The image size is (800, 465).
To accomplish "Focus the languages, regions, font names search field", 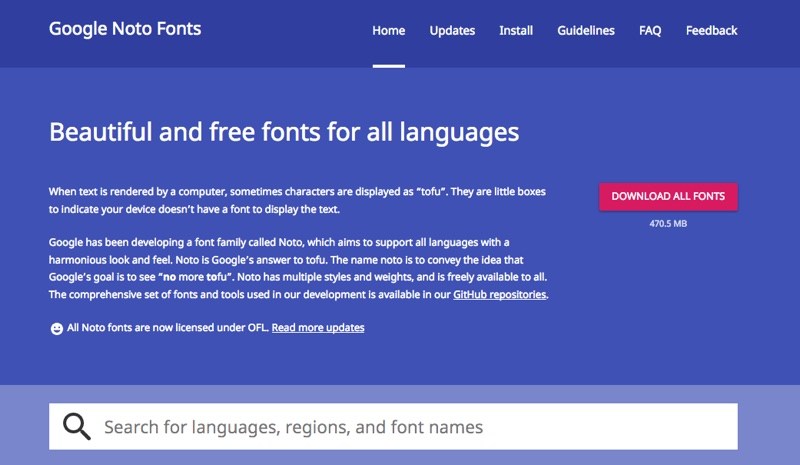I will (x=393, y=427).
